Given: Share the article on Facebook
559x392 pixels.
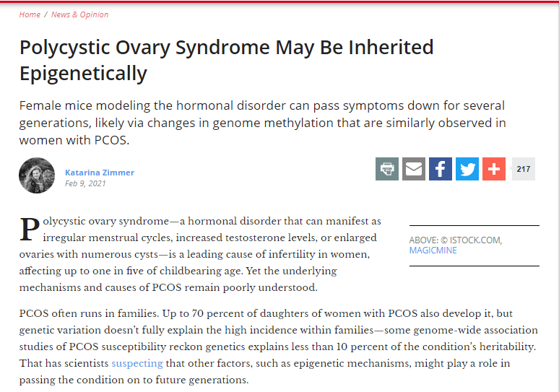Looking at the screenshot, I should tap(441, 169).
